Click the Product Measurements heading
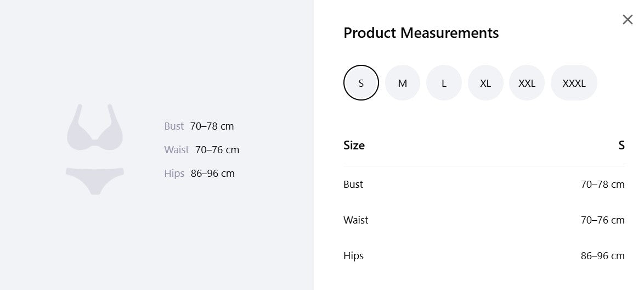 click(421, 32)
